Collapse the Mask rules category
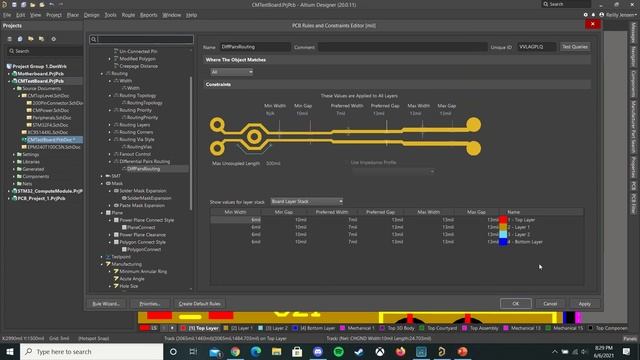 [x=102, y=183]
